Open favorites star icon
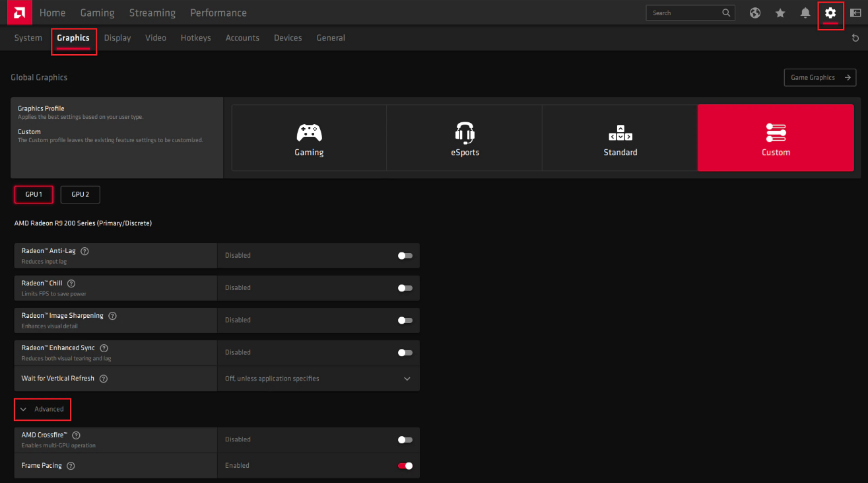868x483 pixels. point(780,13)
